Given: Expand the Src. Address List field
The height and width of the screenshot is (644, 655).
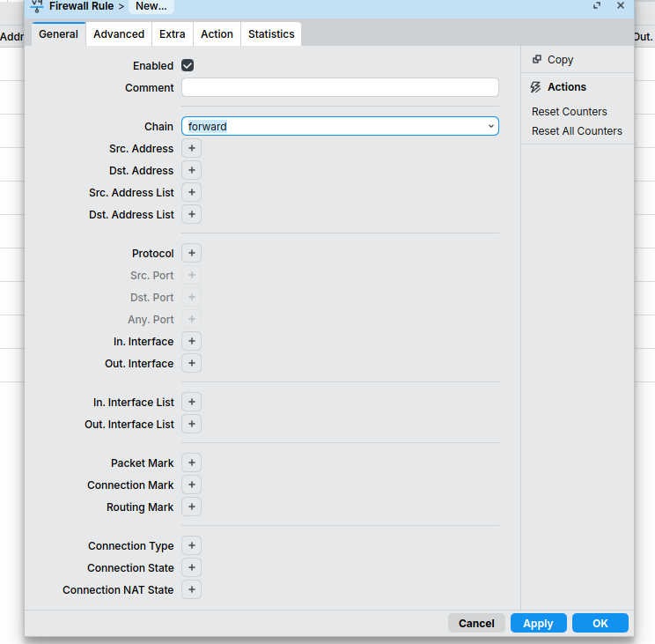Looking at the screenshot, I should click(192, 192).
